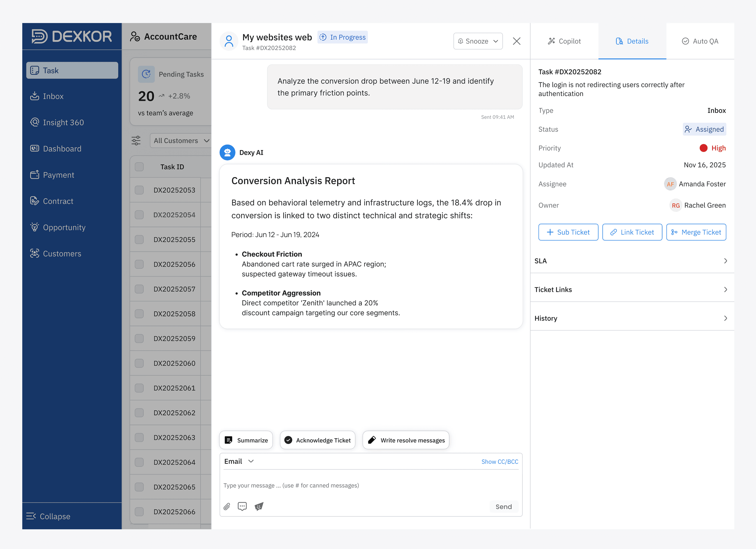Click the Link Ticket button
The height and width of the screenshot is (549, 756).
pos(632,232)
